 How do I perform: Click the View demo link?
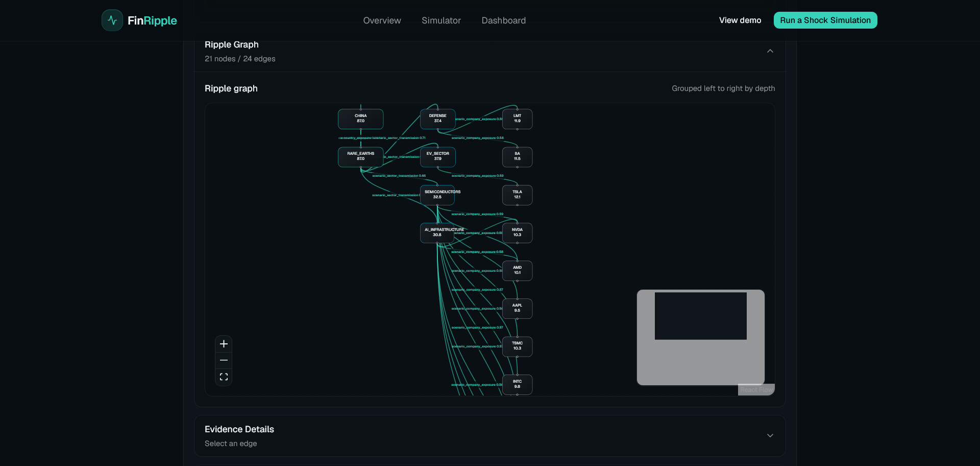click(740, 20)
